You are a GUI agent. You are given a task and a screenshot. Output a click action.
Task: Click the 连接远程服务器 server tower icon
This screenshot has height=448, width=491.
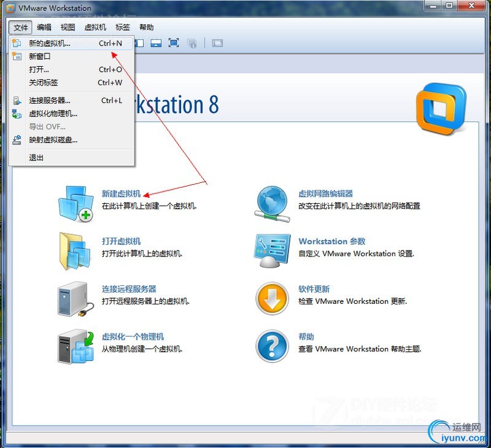75,299
